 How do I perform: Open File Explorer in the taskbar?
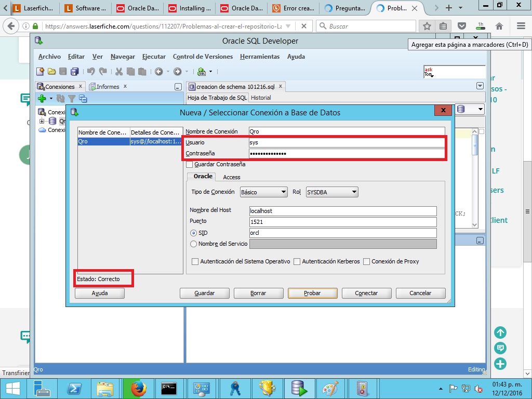click(x=105, y=389)
